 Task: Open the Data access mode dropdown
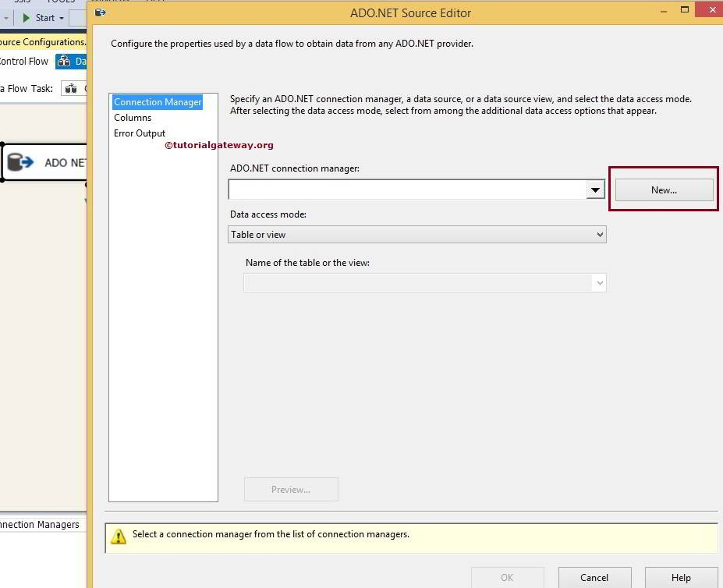click(417, 235)
